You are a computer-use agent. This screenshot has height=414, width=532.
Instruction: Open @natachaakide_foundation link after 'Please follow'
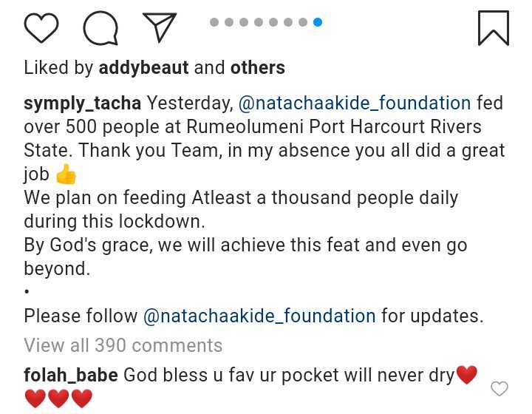pos(259,316)
